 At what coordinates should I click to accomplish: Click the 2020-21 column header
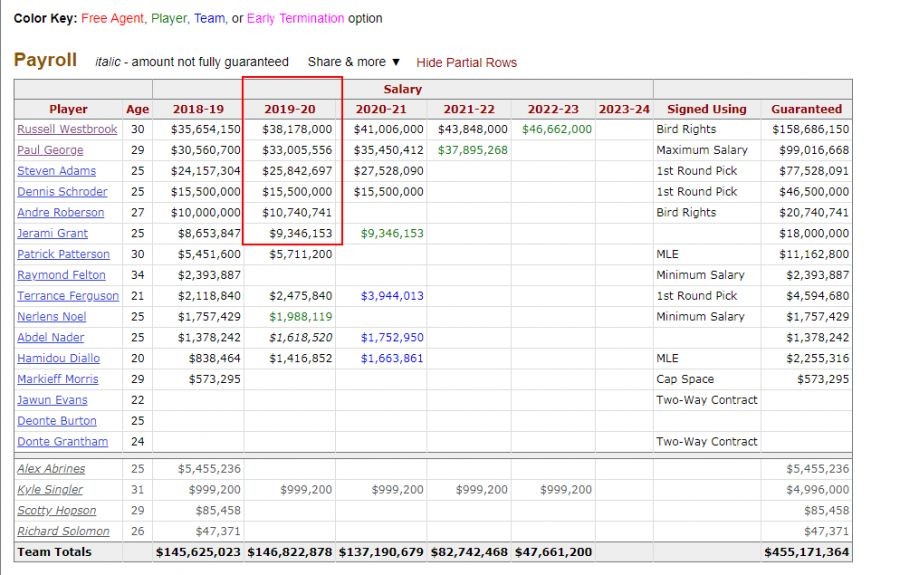pyautogui.click(x=381, y=109)
